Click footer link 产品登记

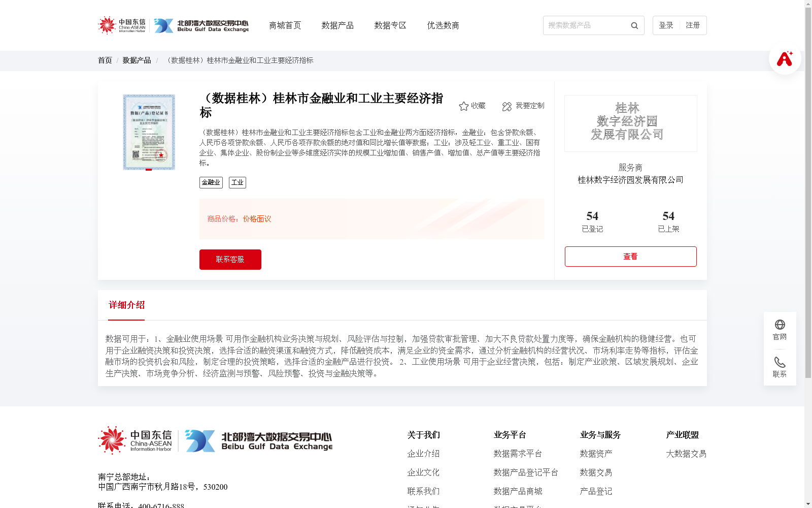(x=596, y=491)
